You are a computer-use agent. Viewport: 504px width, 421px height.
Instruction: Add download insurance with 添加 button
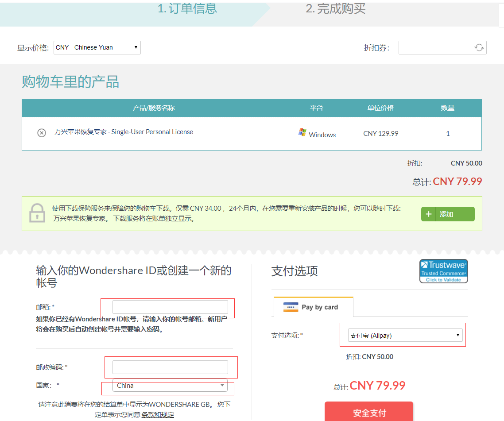[x=448, y=214]
